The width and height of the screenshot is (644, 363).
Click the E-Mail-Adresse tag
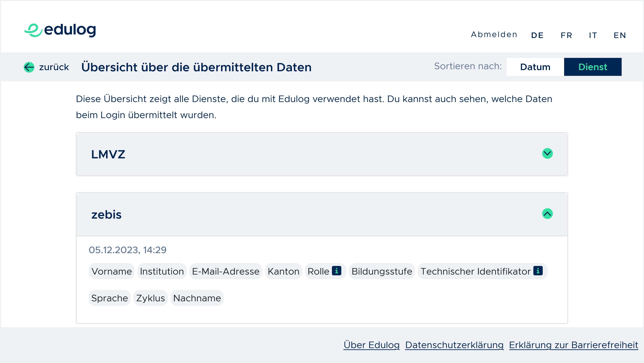pyautogui.click(x=225, y=271)
